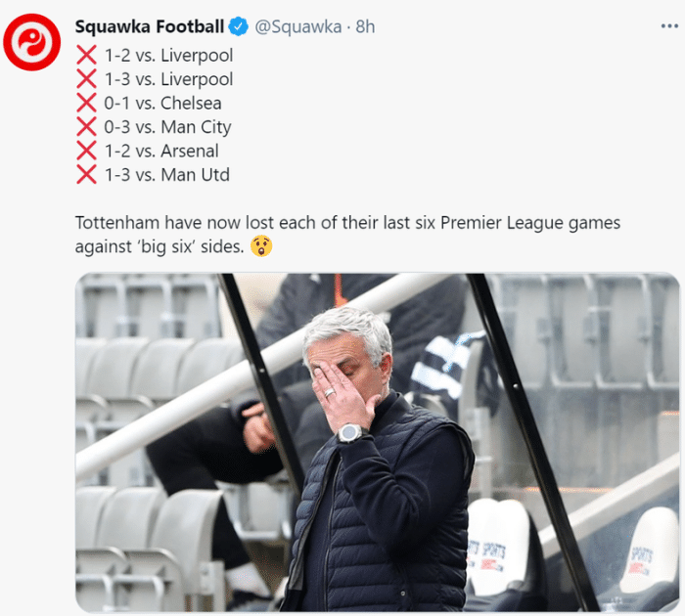This screenshot has width=685, height=616.
Task: Open the Squawka Football profile avatar
Action: (32, 43)
